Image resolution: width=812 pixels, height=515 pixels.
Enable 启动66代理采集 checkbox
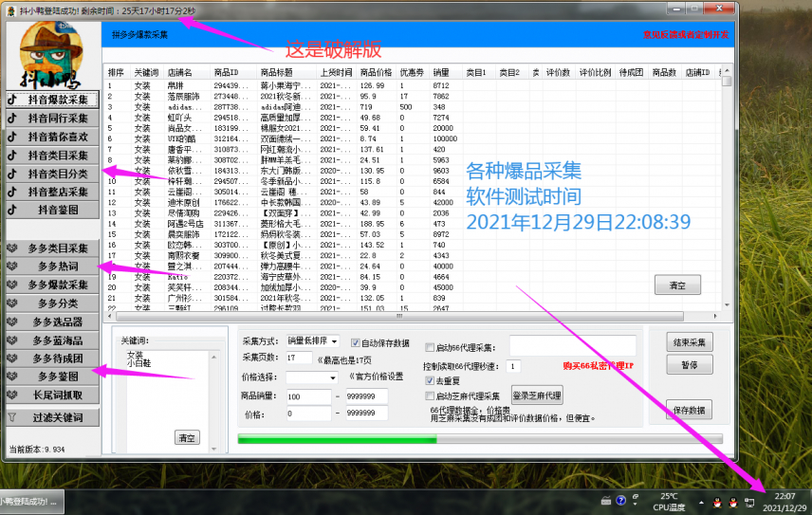pos(430,348)
